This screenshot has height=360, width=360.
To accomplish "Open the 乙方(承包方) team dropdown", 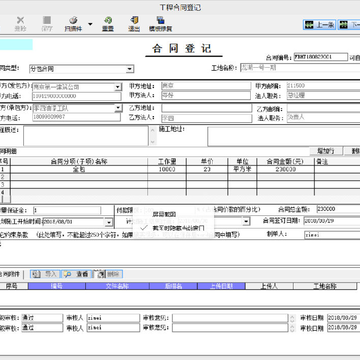I will 118,108.
